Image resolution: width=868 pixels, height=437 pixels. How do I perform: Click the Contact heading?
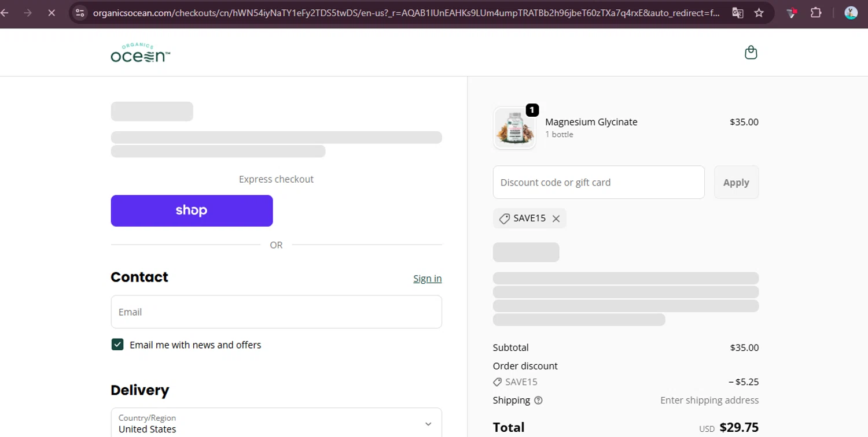[x=139, y=277]
